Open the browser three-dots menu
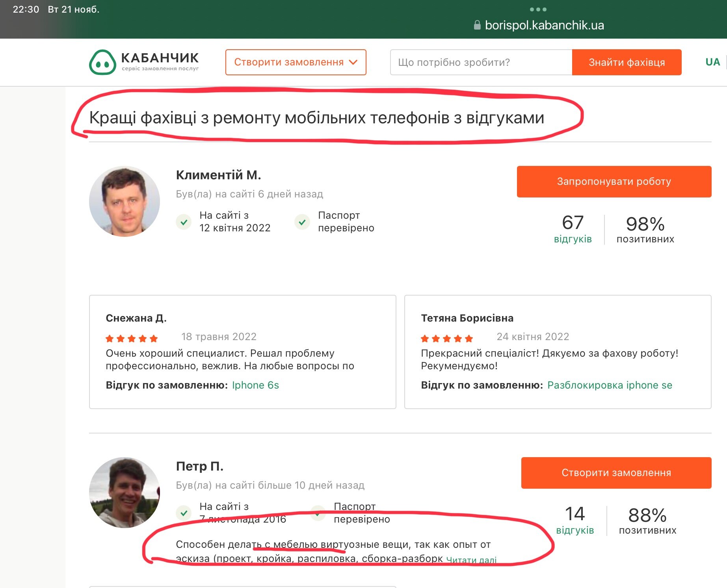The image size is (727, 588). pos(538,9)
